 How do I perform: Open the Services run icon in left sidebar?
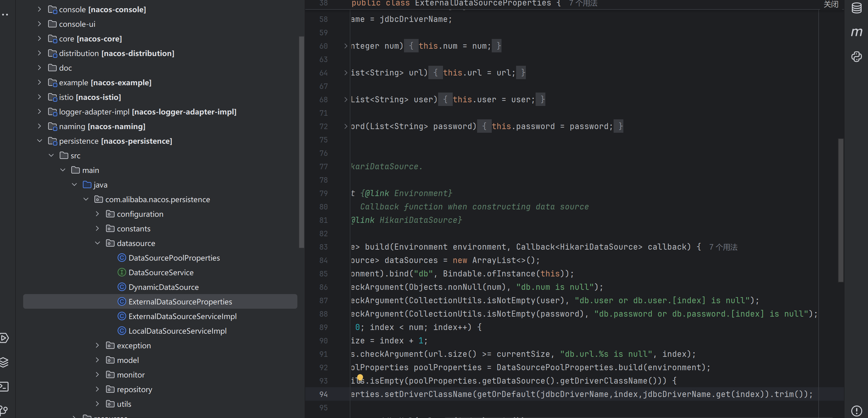click(4, 338)
